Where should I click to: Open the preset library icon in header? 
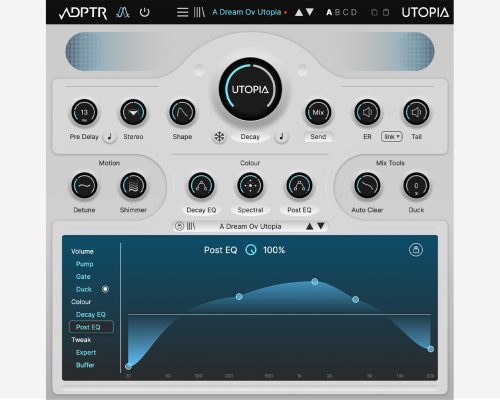pos(199,12)
